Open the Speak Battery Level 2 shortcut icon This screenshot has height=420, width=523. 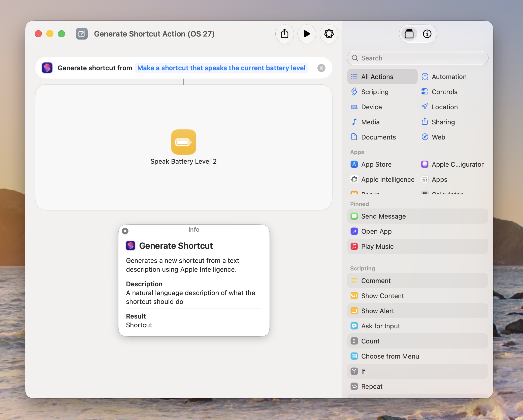pyautogui.click(x=184, y=142)
